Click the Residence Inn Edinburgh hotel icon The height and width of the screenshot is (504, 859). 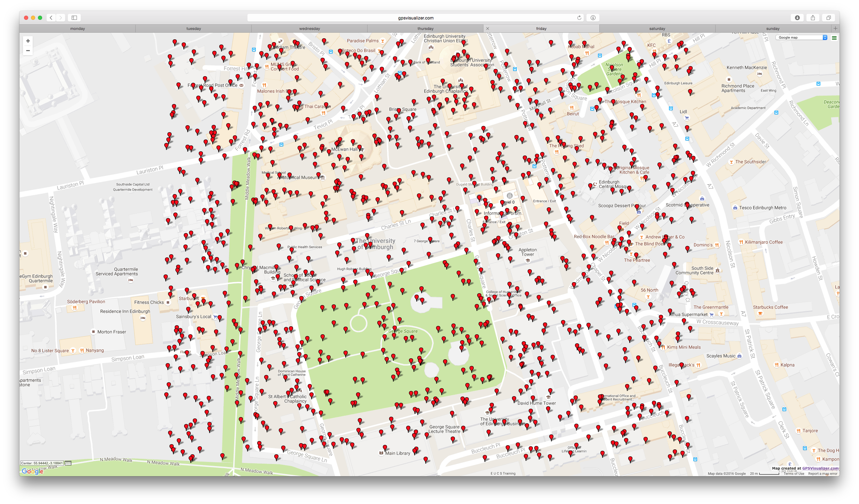click(x=143, y=318)
